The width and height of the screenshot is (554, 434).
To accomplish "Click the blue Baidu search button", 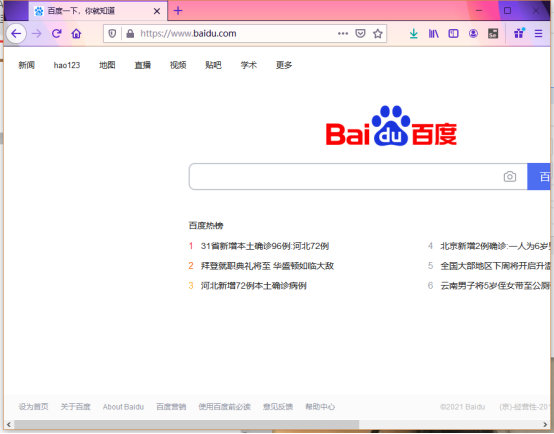I will (x=539, y=177).
